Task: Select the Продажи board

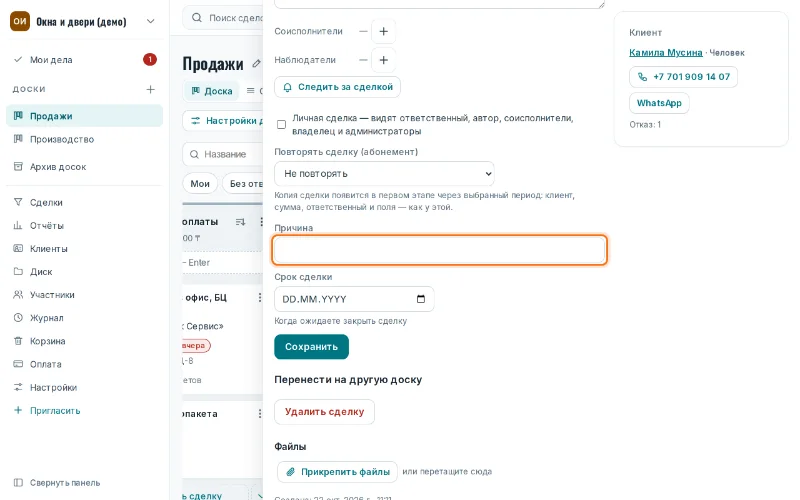Action: click(84, 116)
